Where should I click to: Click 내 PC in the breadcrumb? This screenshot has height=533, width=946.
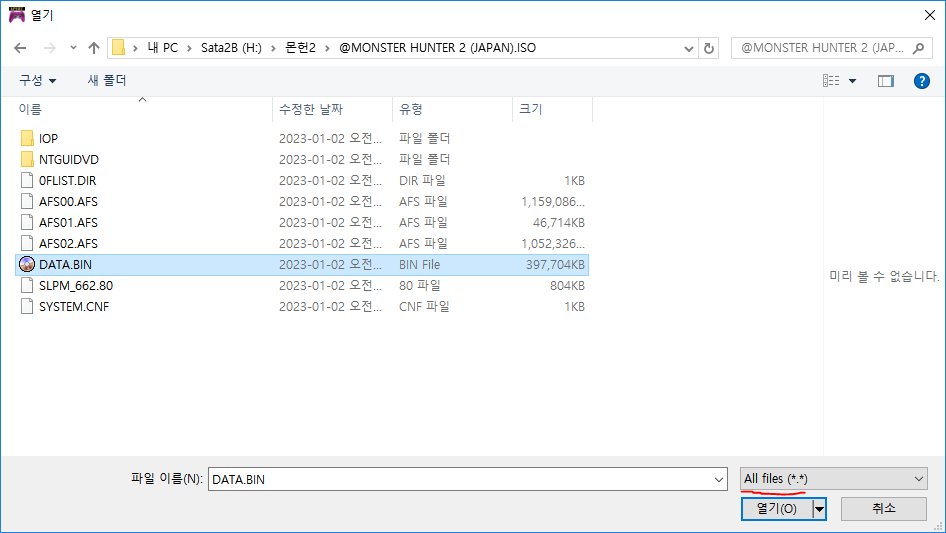[x=163, y=48]
